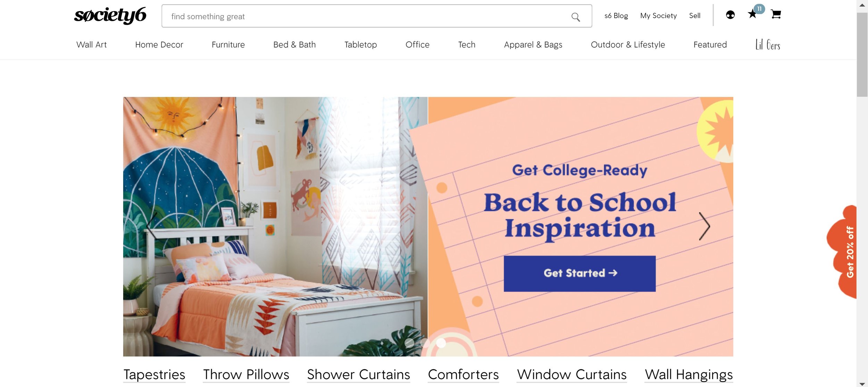
Task: Expand the Apparel & Bags menu
Action: point(533,45)
